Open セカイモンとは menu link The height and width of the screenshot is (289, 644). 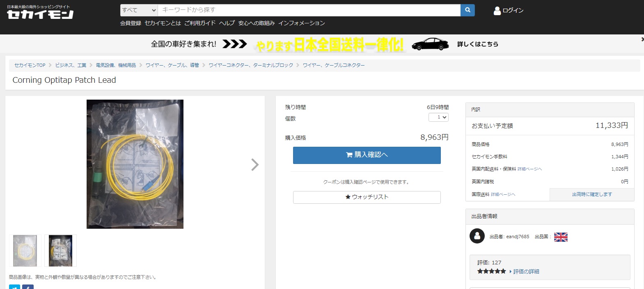[163, 23]
